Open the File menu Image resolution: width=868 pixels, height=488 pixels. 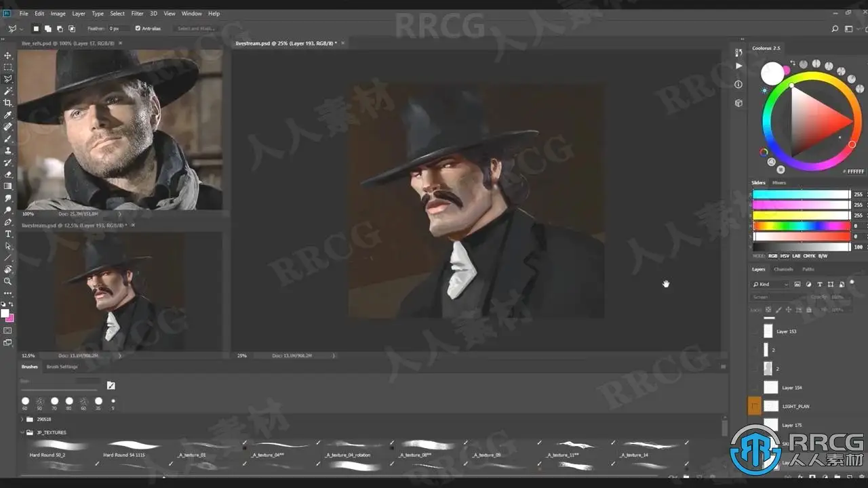tap(24, 14)
